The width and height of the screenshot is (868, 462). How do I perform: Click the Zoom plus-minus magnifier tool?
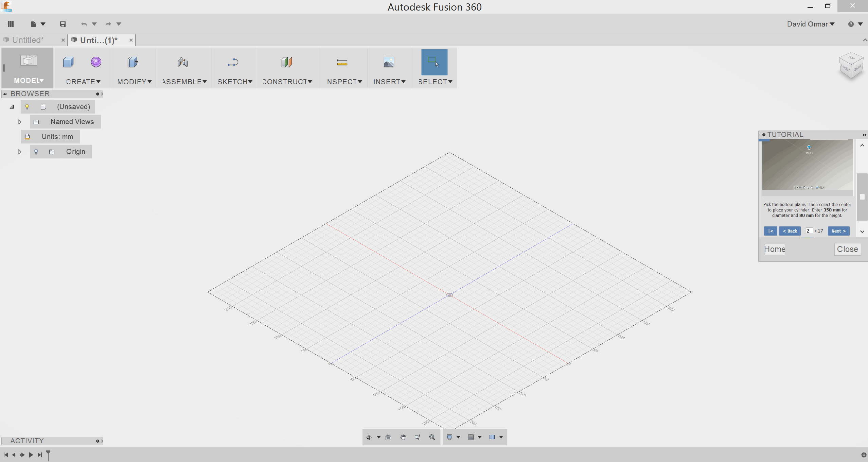tap(418, 437)
